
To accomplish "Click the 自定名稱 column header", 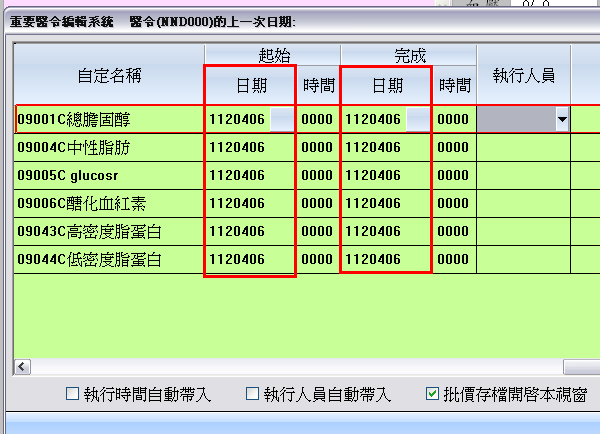I will click(x=109, y=74).
